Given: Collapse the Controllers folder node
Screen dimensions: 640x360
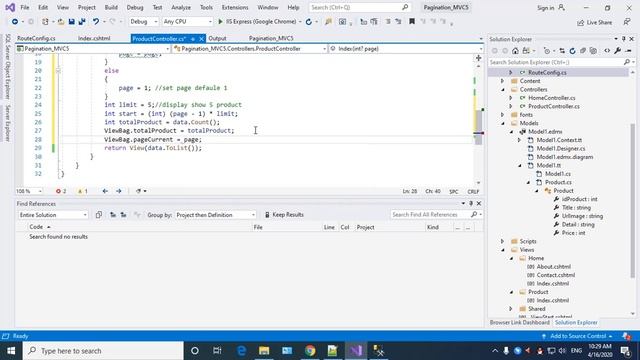Looking at the screenshot, I should tap(502, 89).
